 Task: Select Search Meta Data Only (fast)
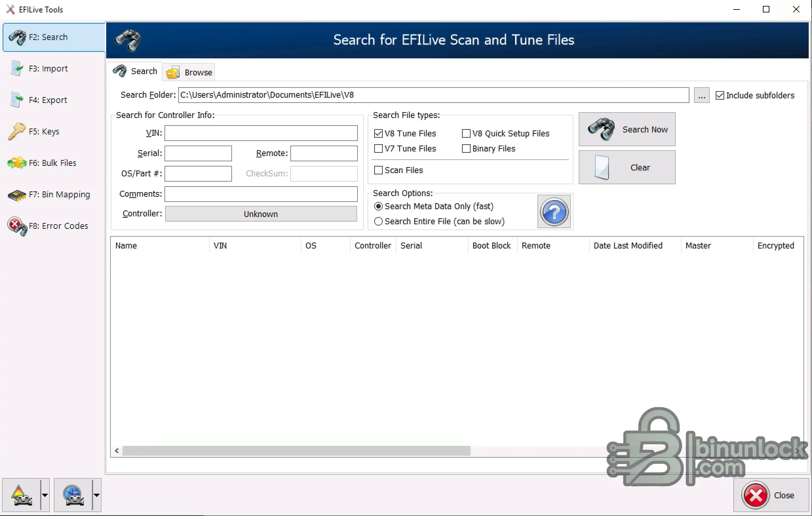click(x=434, y=206)
